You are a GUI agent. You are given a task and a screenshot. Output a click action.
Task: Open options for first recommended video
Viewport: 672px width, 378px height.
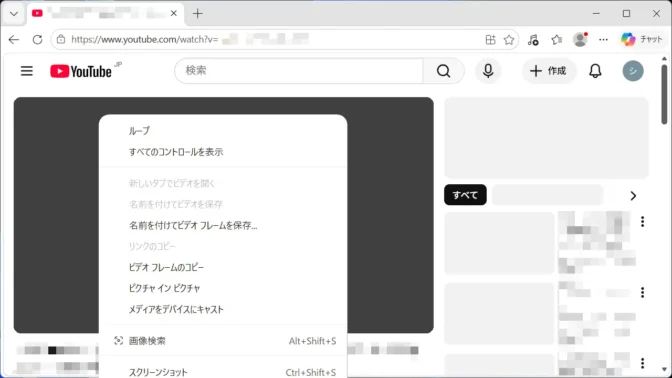pyautogui.click(x=642, y=222)
